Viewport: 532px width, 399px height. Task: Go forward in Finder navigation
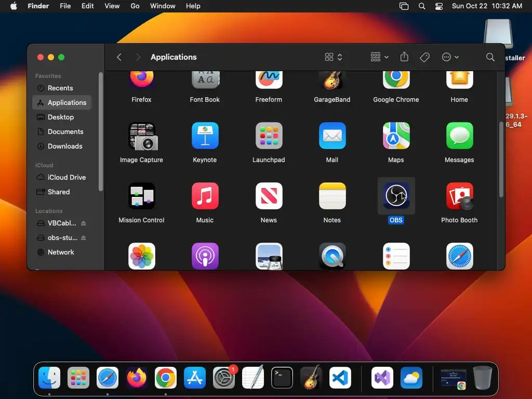138,57
